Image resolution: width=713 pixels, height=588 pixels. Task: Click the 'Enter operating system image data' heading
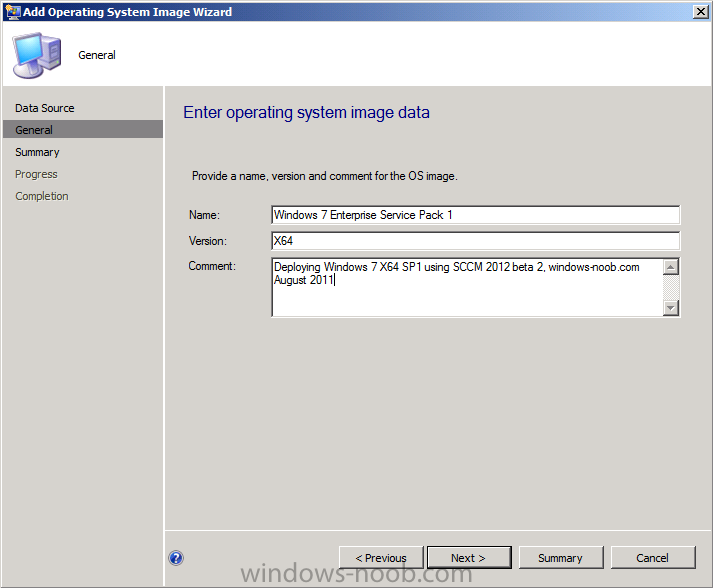[306, 112]
